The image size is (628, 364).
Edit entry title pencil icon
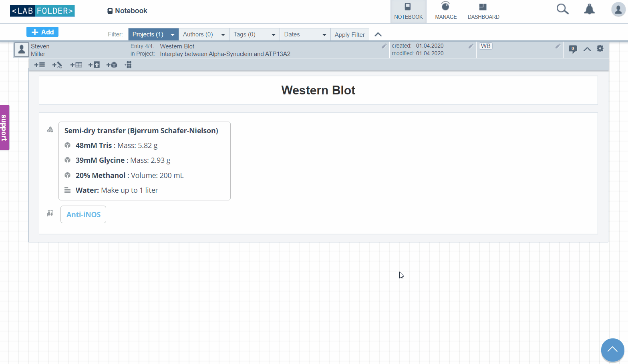pos(384,46)
